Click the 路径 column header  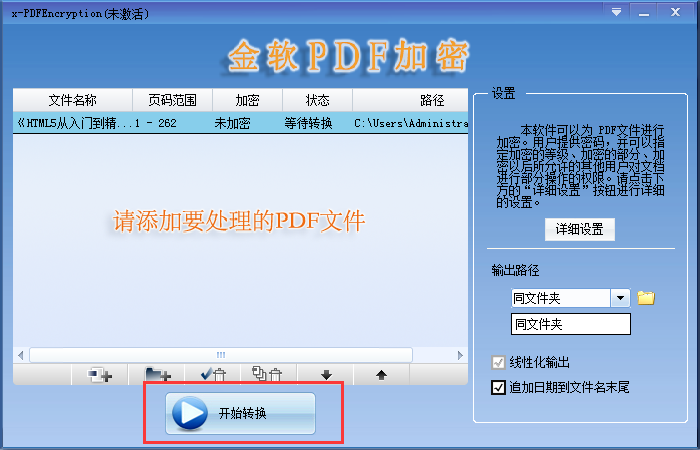(x=410, y=100)
